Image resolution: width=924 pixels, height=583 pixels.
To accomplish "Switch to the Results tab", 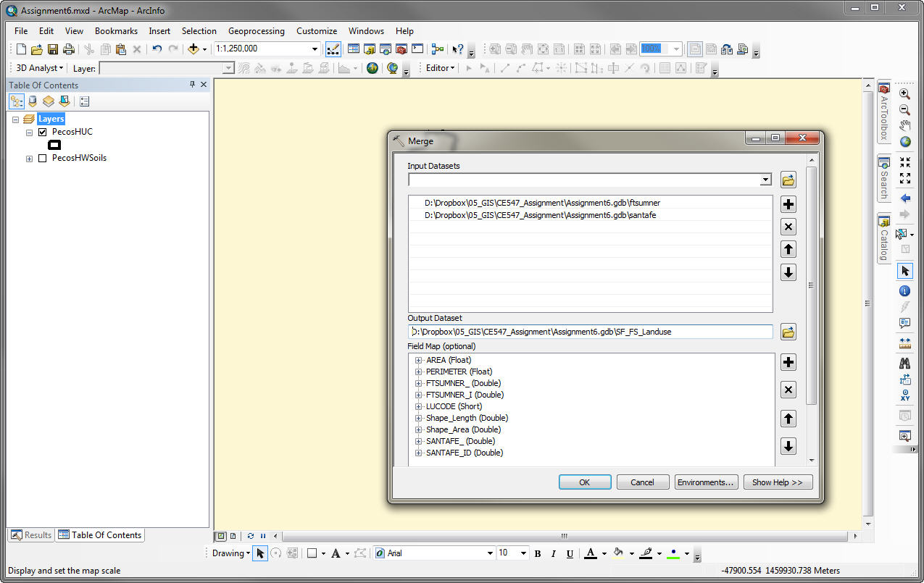I will pos(31,535).
